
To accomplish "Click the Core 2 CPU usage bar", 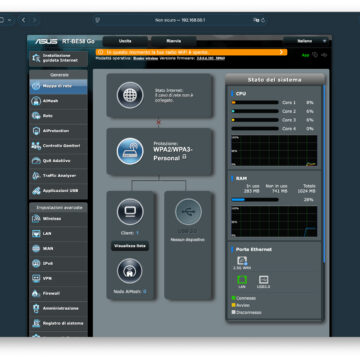I will click(255, 111).
